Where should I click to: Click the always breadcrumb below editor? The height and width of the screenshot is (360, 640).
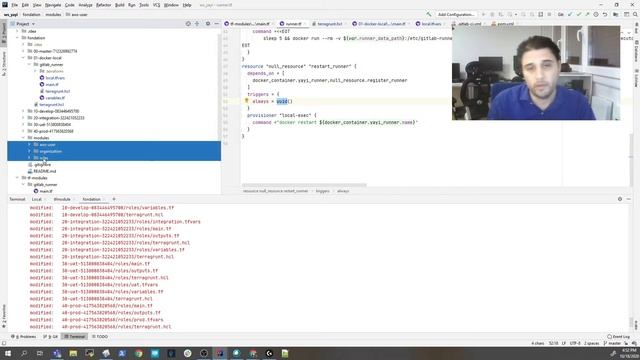pyautogui.click(x=343, y=191)
